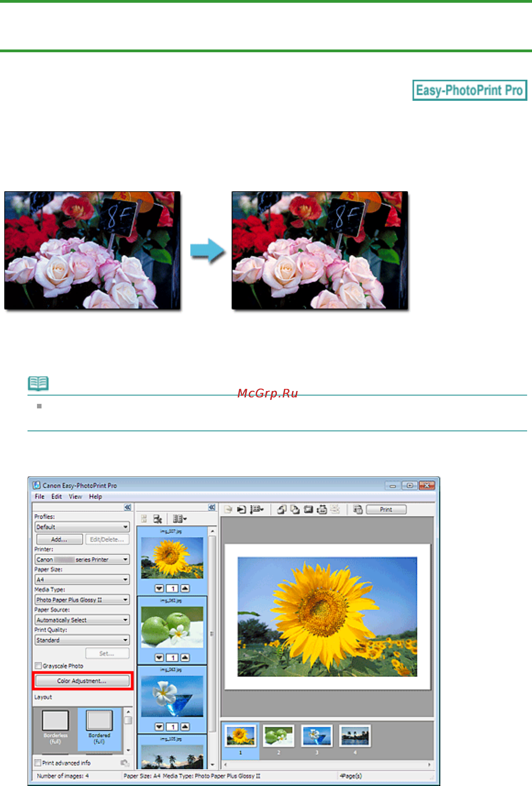Click the printer settings icon in the preview toolbar
The width and height of the screenshot is (532, 786).
coord(322,509)
